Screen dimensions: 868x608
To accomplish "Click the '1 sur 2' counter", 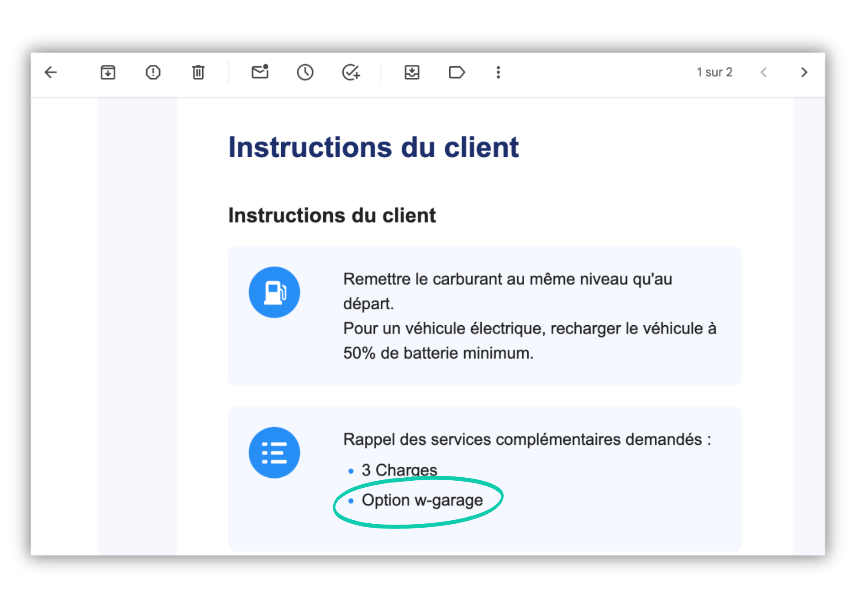I will pyautogui.click(x=714, y=72).
